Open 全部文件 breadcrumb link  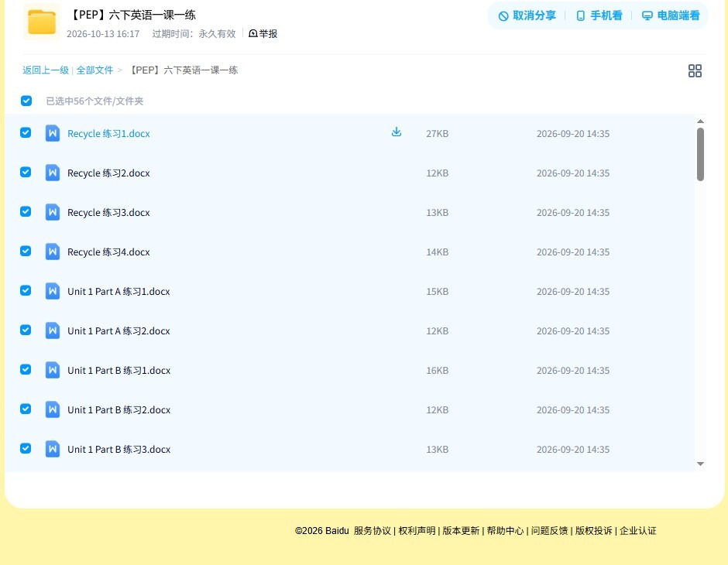(94, 70)
